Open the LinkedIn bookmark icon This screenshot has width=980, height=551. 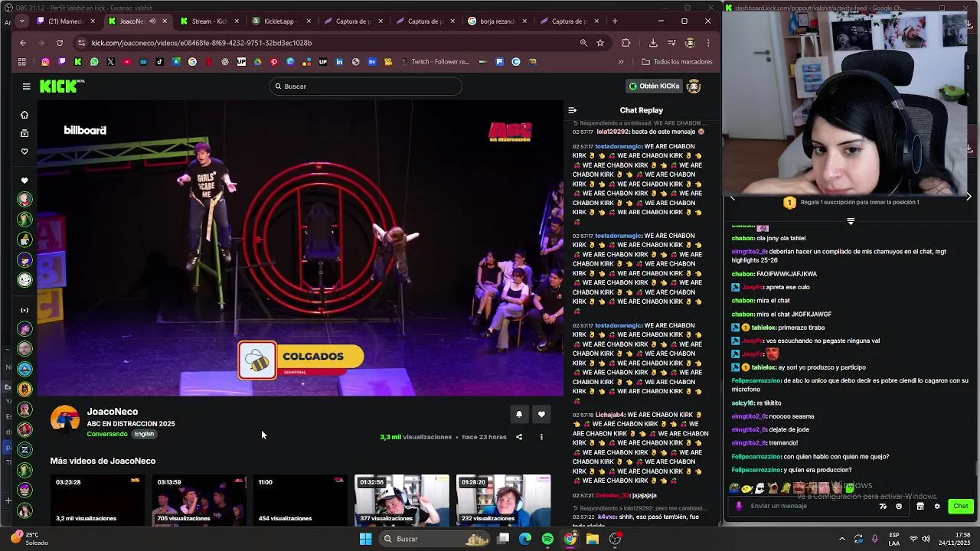(x=339, y=62)
